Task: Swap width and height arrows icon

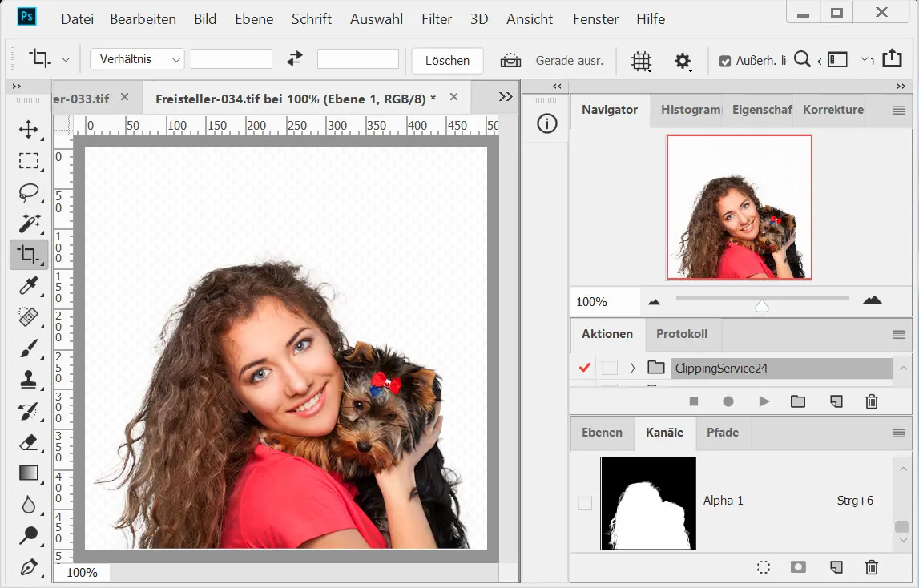Action: tap(295, 59)
